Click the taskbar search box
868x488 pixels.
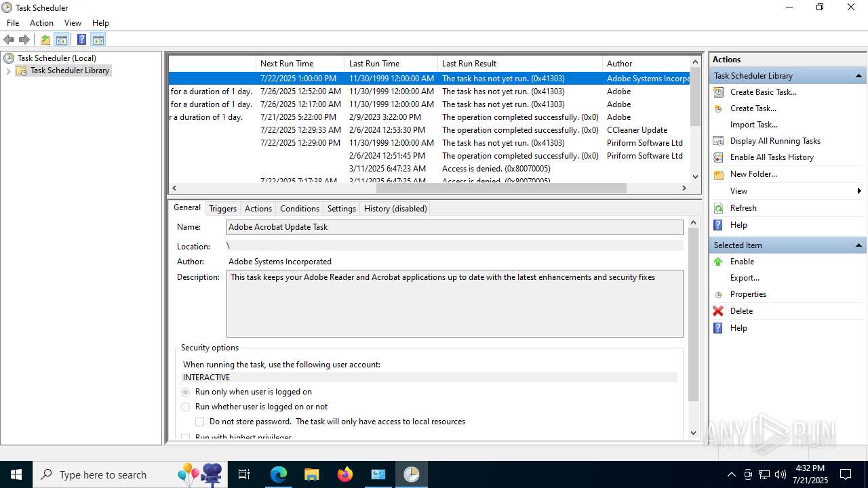coord(129,474)
